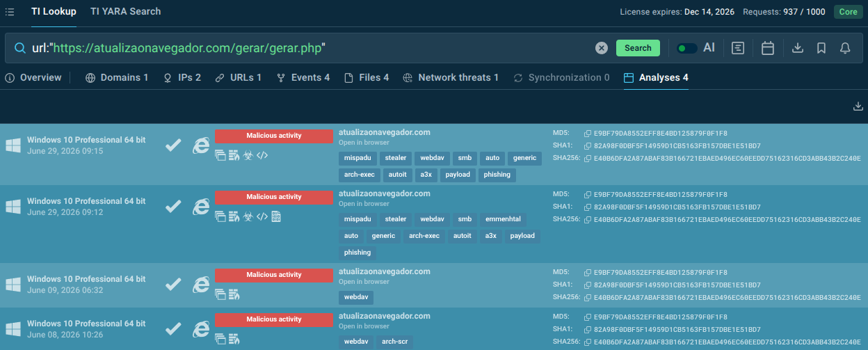The height and width of the screenshot is (350, 868).
Task: Click the green Search button
Action: pyautogui.click(x=638, y=48)
